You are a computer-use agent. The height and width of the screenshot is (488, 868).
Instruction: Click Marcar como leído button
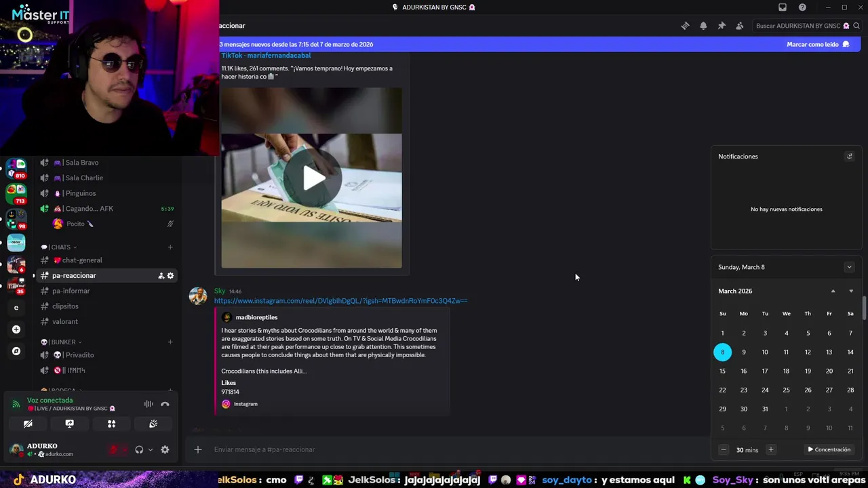tap(818, 44)
